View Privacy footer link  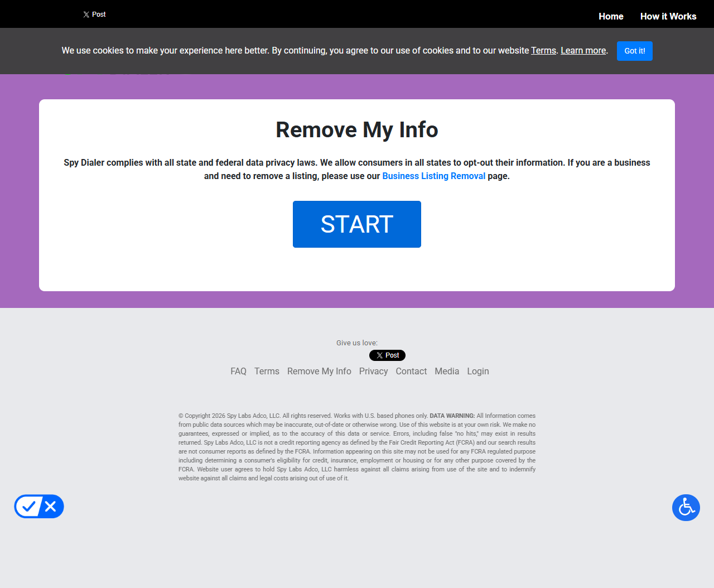click(x=373, y=371)
